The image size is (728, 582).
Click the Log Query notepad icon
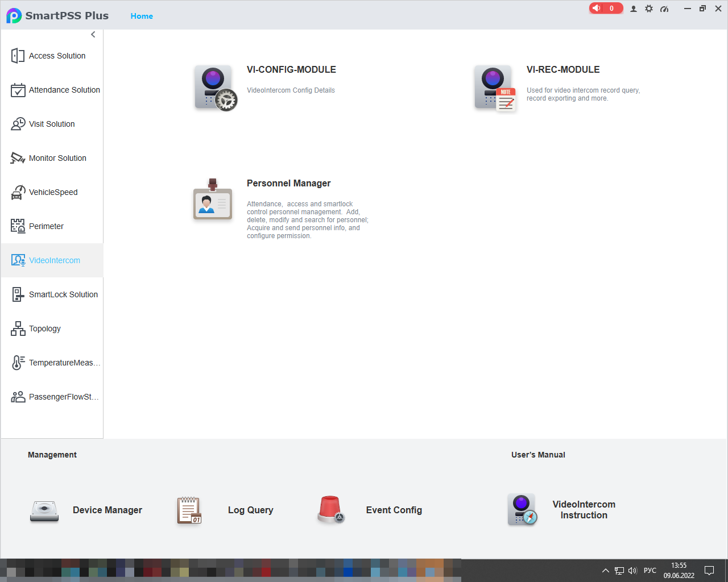[x=189, y=510]
